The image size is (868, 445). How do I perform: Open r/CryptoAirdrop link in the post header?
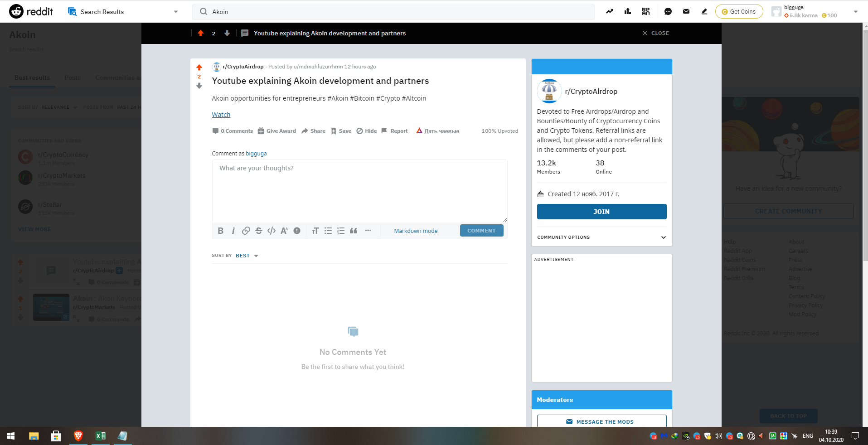243,67
